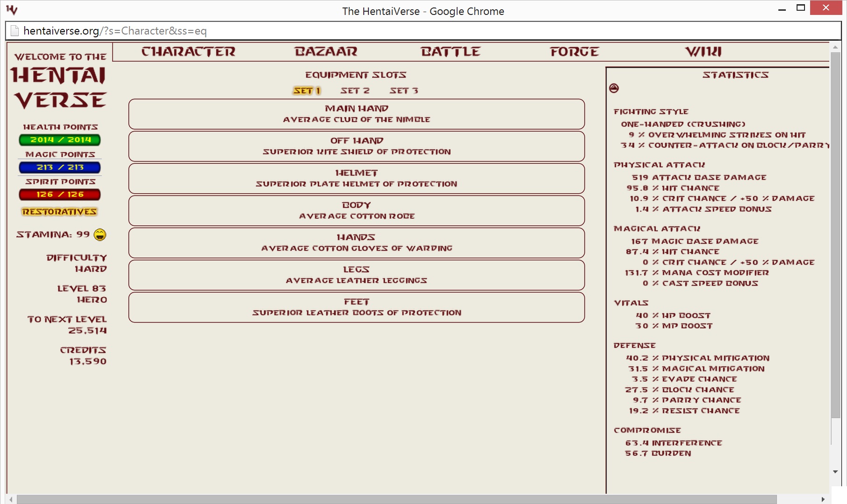Click the green Health Points bar

coord(60,140)
